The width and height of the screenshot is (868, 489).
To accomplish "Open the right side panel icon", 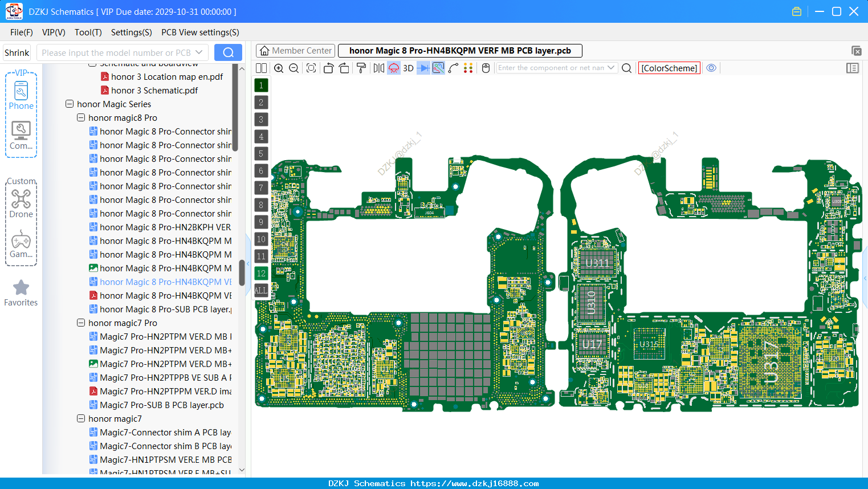I will click(853, 68).
